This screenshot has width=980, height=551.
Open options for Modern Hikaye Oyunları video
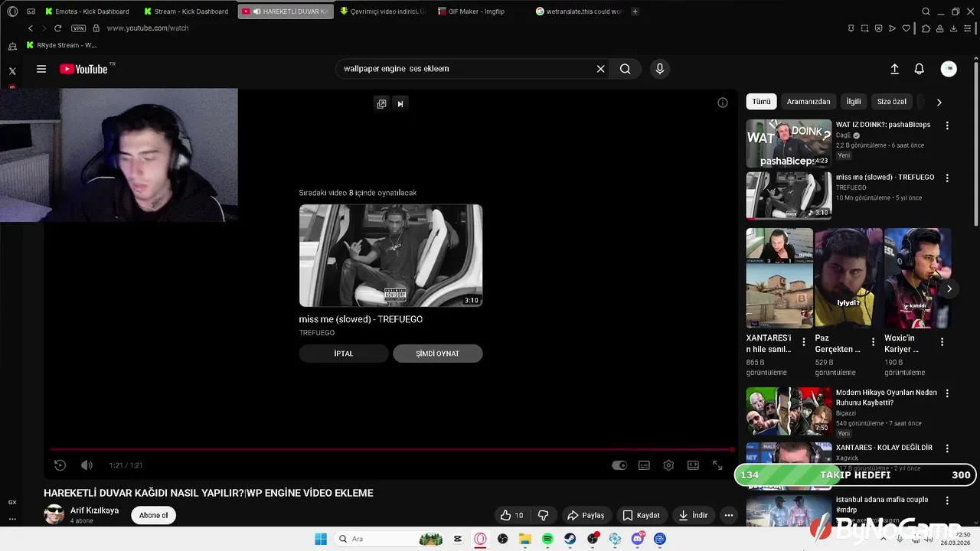[947, 393]
